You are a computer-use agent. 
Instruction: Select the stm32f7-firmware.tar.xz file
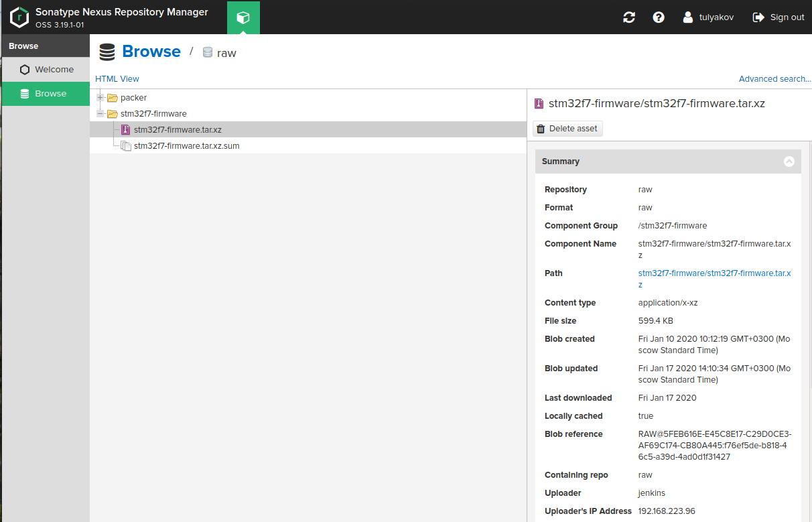[x=178, y=130]
